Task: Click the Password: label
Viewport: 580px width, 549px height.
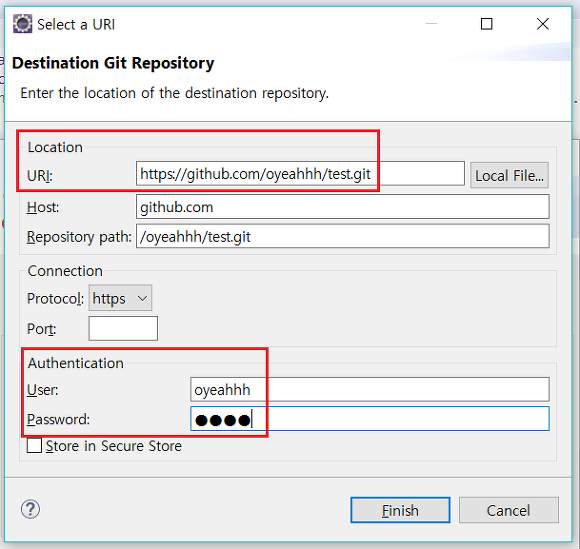Action: pyautogui.click(x=58, y=420)
